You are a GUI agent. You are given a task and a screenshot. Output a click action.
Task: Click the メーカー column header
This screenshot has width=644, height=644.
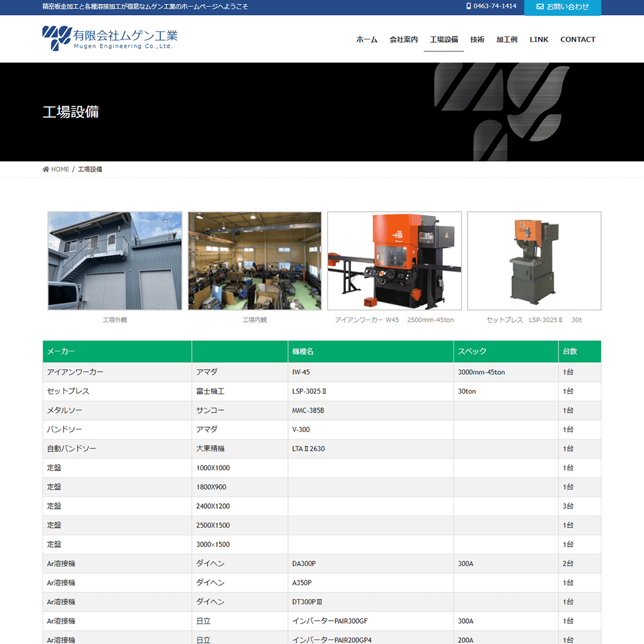click(x=117, y=352)
